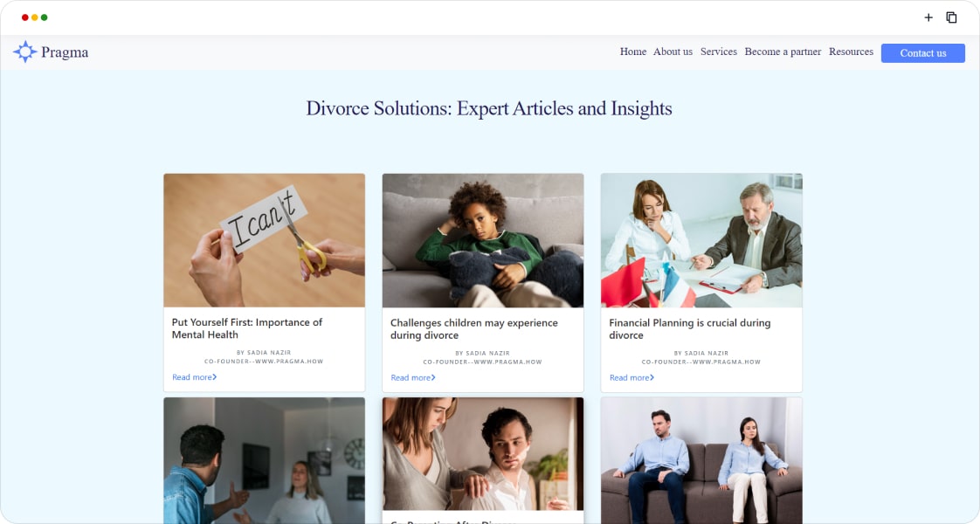Read more on Mental Health article
The image size is (980, 524).
click(195, 377)
